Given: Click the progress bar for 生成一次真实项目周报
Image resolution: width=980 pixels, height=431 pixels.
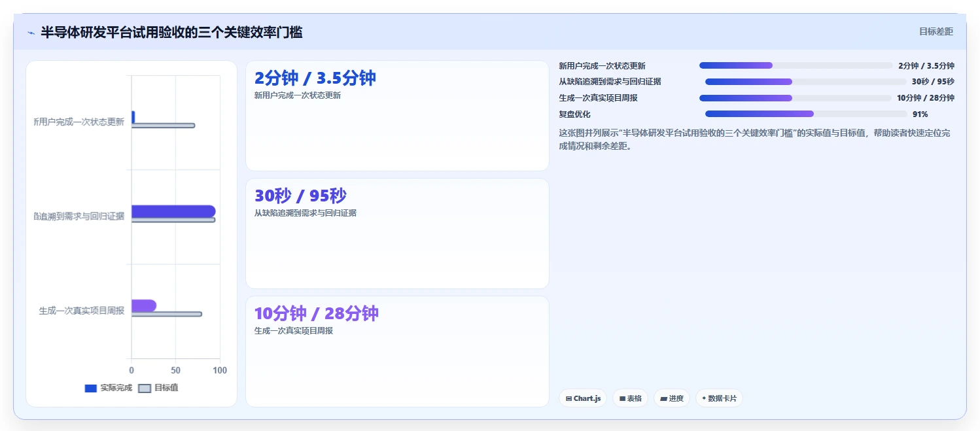Looking at the screenshot, I should [x=796, y=98].
